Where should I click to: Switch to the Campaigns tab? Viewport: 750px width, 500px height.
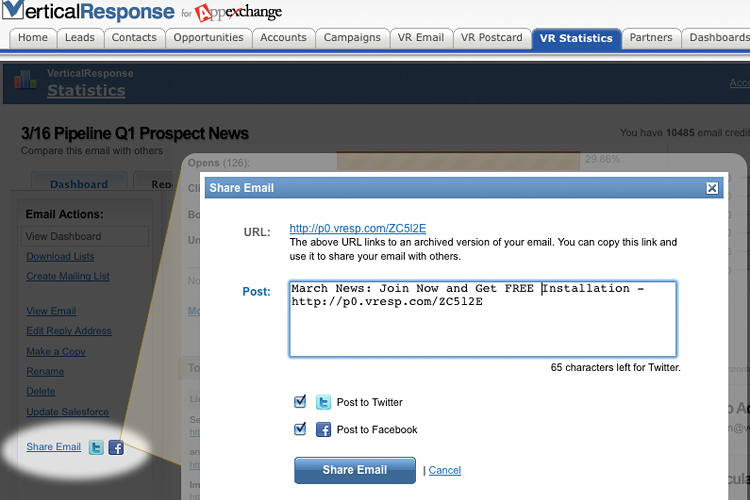pyautogui.click(x=351, y=38)
